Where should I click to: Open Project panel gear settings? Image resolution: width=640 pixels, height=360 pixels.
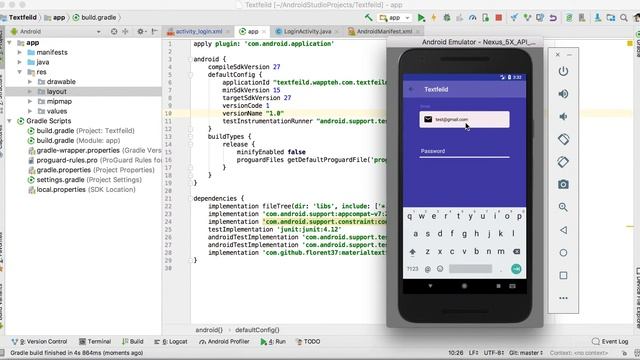click(141, 31)
